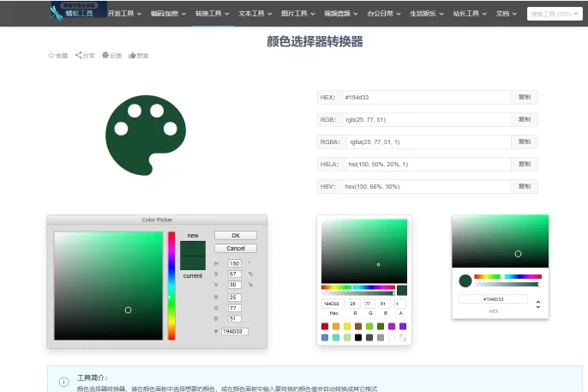Expand the 编码/加密 menu
Image resolution: width=588 pixels, height=392 pixels.
pos(165,14)
